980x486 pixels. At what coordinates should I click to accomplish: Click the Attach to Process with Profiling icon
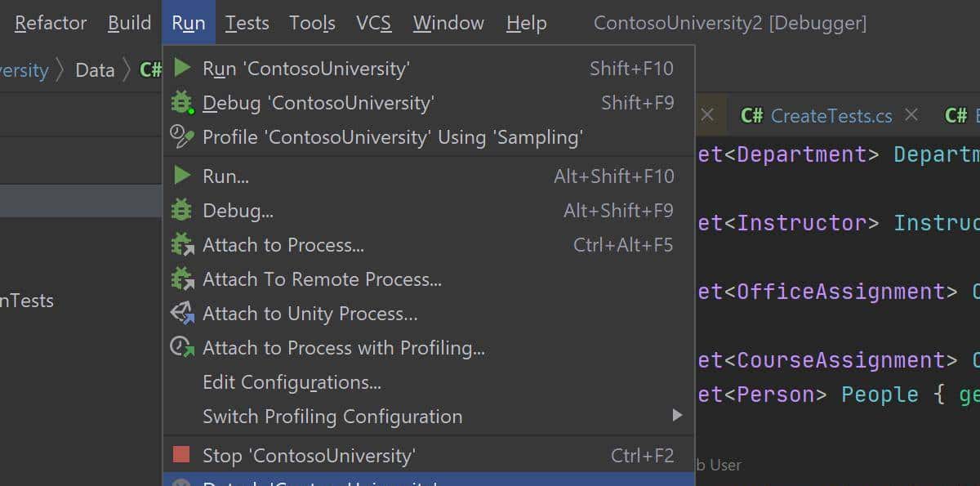click(x=181, y=348)
